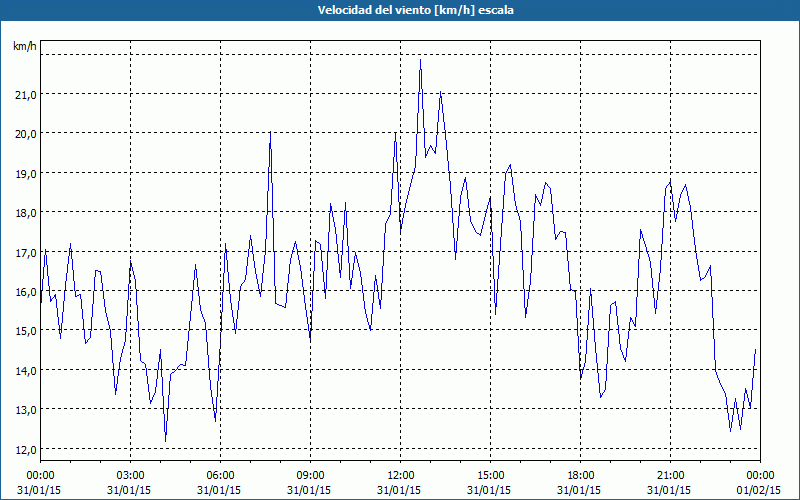
Task: Select the 12:00 time label
Action: [x=401, y=476]
